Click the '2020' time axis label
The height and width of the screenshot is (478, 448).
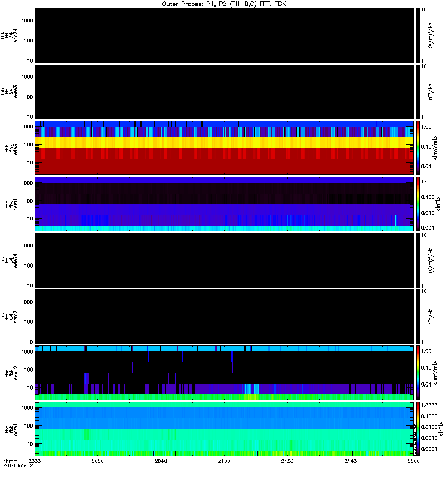[97, 461]
